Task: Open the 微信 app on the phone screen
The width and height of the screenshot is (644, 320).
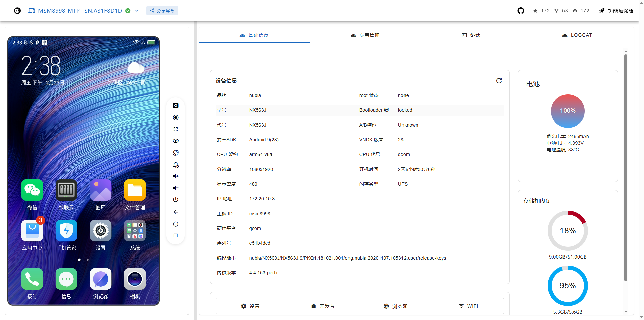Action: [x=32, y=190]
